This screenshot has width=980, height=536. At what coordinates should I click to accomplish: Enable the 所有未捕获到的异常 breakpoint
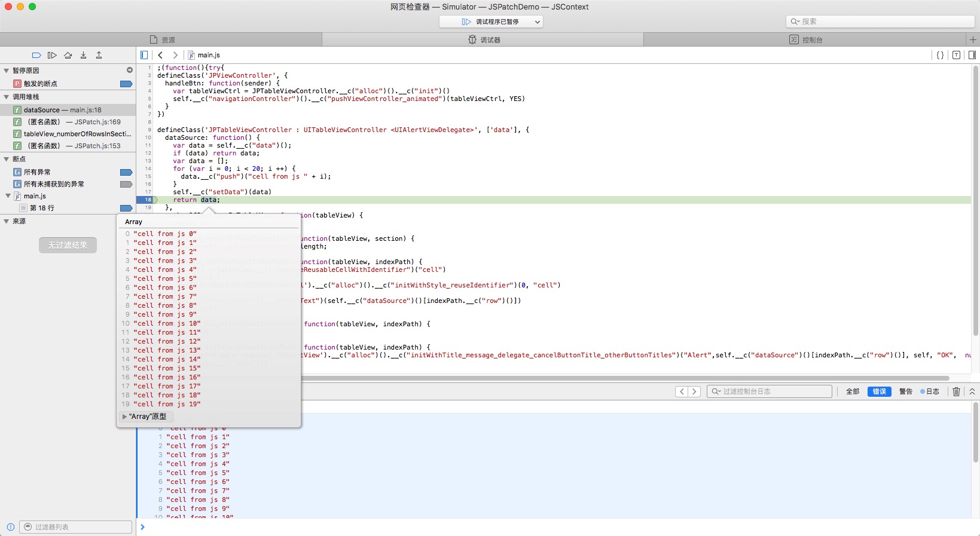pyautogui.click(x=126, y=184)
